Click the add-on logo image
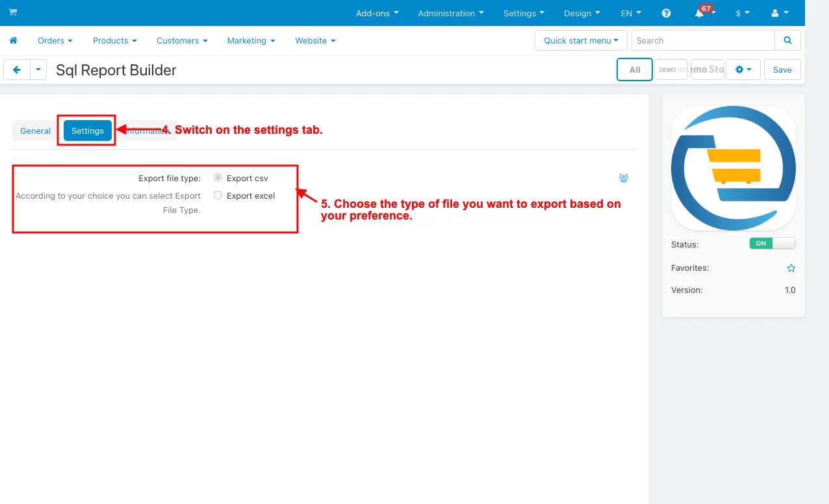 [x=733, y=168]
